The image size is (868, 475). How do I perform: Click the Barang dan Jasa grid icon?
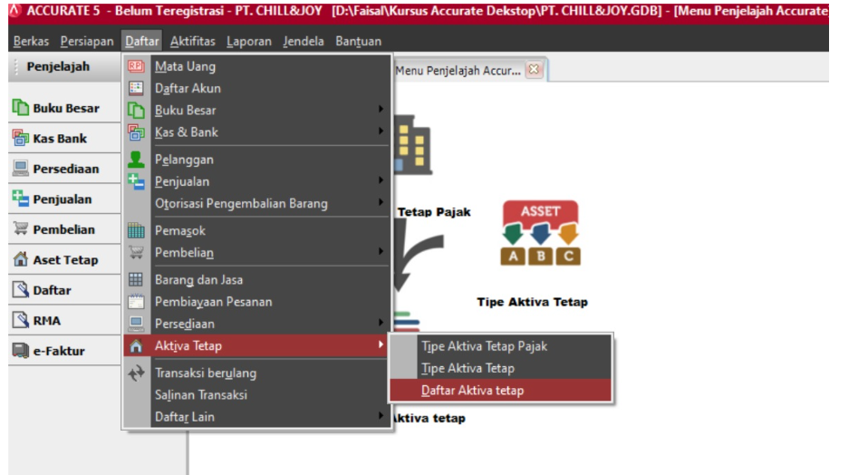(x=136, y=280)
